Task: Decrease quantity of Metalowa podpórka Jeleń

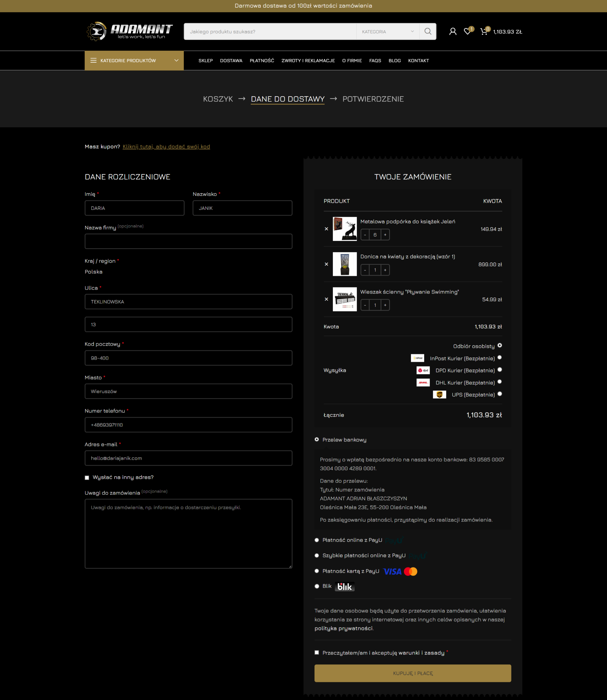Action: tap(365, 235)
